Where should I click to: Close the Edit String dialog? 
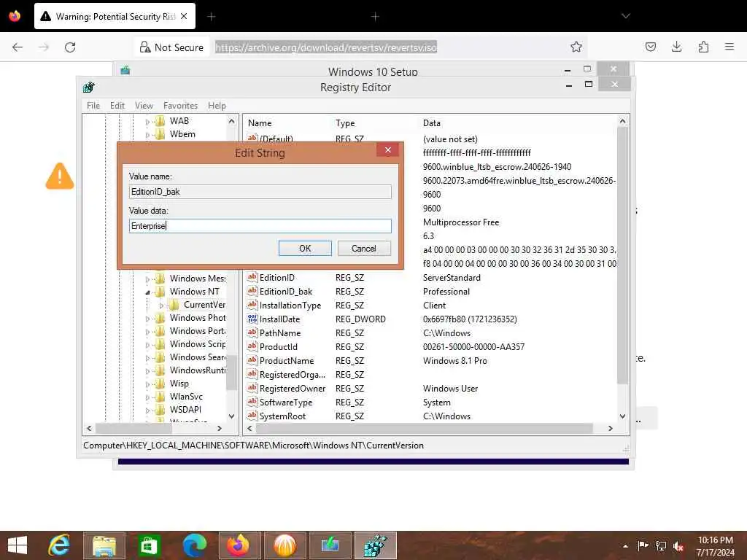click(x=388, y=150)
